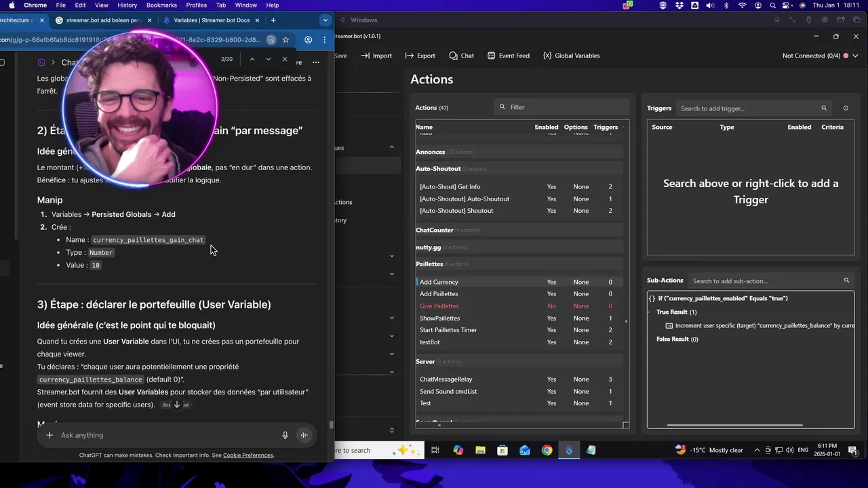
Task: Select the testBot action row
Action: tap(519, 342)
